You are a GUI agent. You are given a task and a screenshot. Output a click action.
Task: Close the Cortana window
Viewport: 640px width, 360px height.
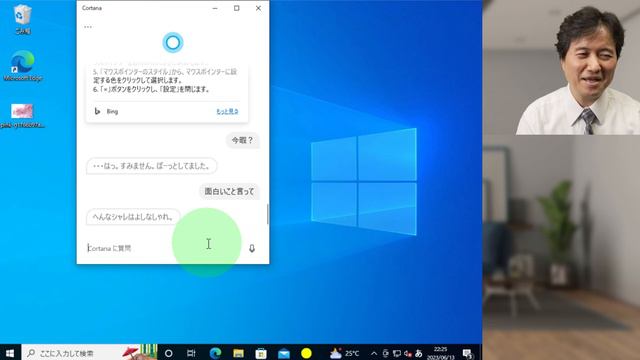(x=258, y=8)
